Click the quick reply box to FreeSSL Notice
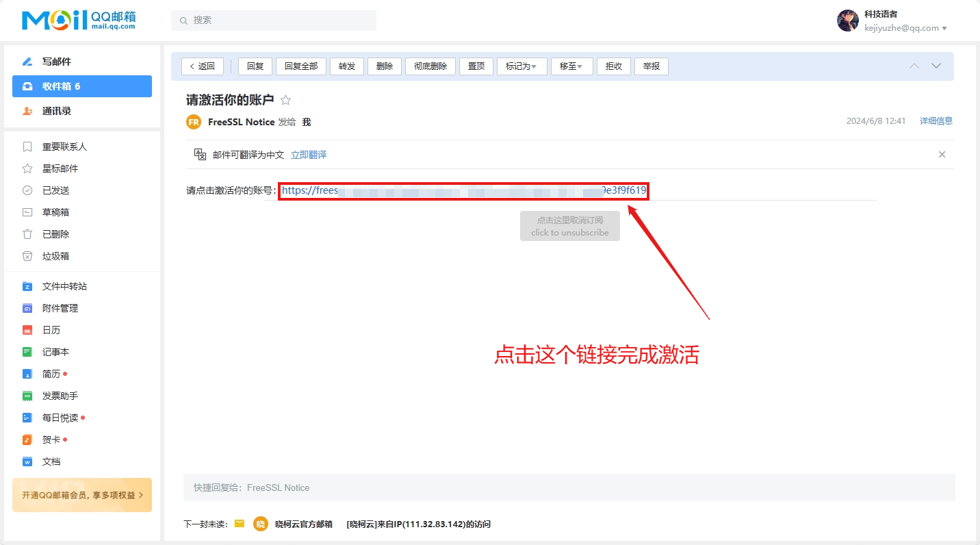The height and width of the screenshot is (545, 980). pos(568,487)
